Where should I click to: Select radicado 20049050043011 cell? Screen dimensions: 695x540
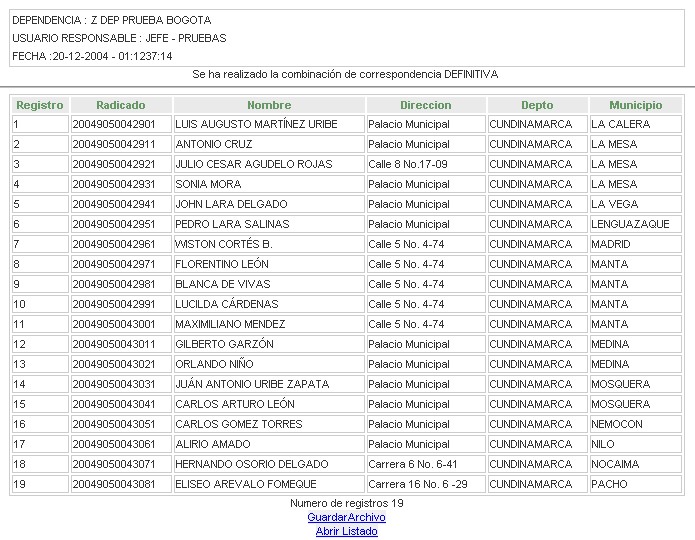121,344
